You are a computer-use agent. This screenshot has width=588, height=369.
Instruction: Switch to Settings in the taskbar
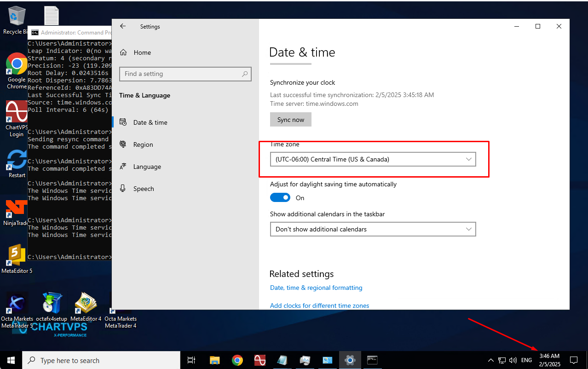coord(350,360)
